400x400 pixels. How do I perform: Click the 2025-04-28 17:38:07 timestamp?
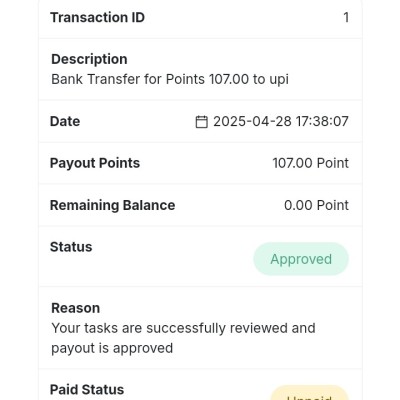pos(281,121)
